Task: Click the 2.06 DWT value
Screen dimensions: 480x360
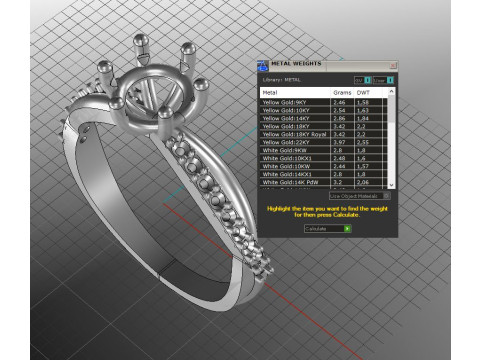Action: (363, 182)
